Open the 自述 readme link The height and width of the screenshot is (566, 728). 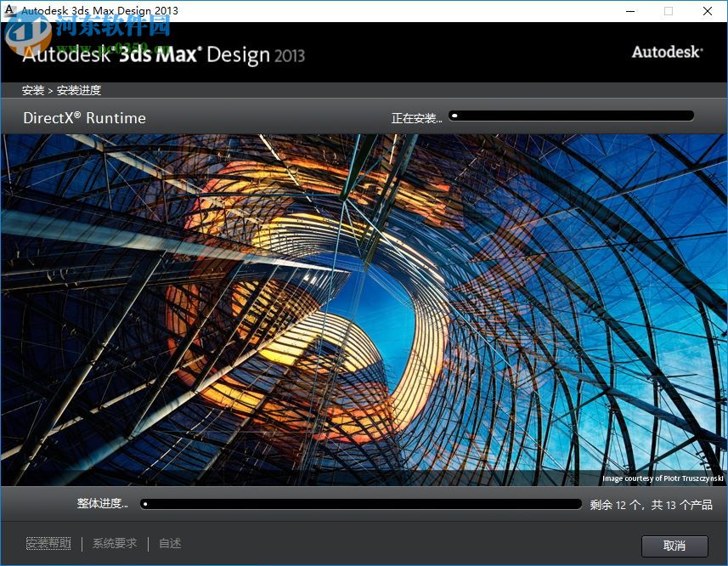coord(169,542)
